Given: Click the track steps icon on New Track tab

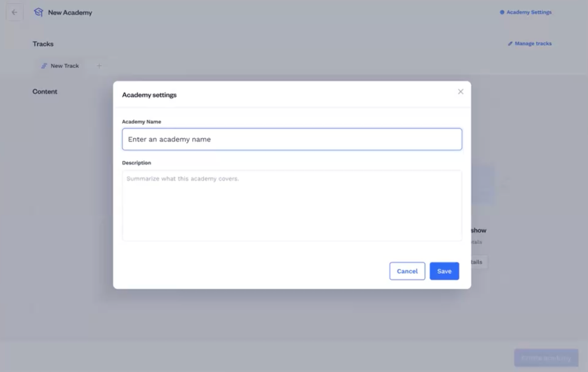Looking at the screenshot, I should tap(44, 66).
